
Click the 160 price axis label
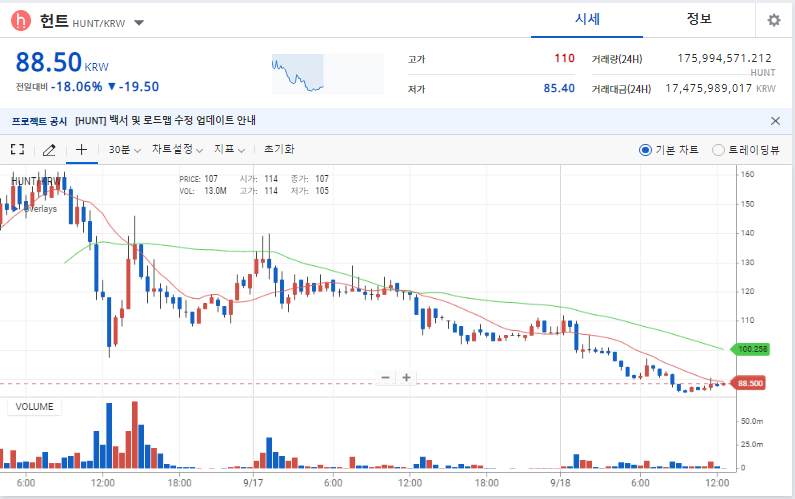747,174
